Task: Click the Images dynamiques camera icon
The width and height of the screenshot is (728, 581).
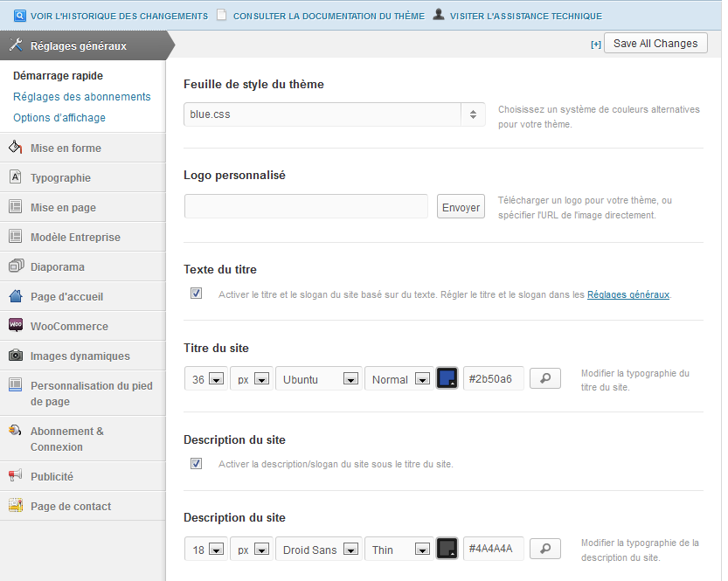Action: tap(15, 356)
